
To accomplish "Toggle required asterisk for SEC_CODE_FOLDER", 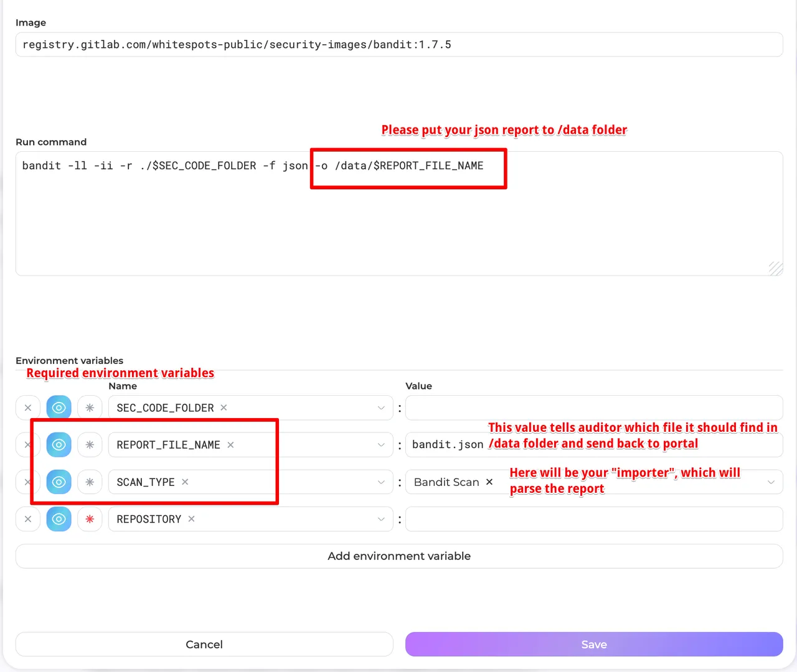I will [x=90, y=408].
